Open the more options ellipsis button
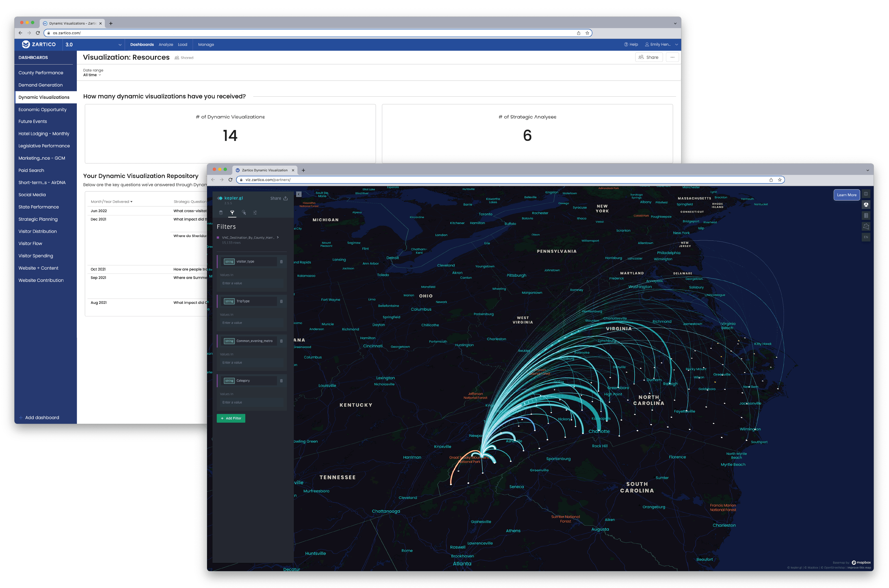The image size is (889, 588). coord(672,57)
